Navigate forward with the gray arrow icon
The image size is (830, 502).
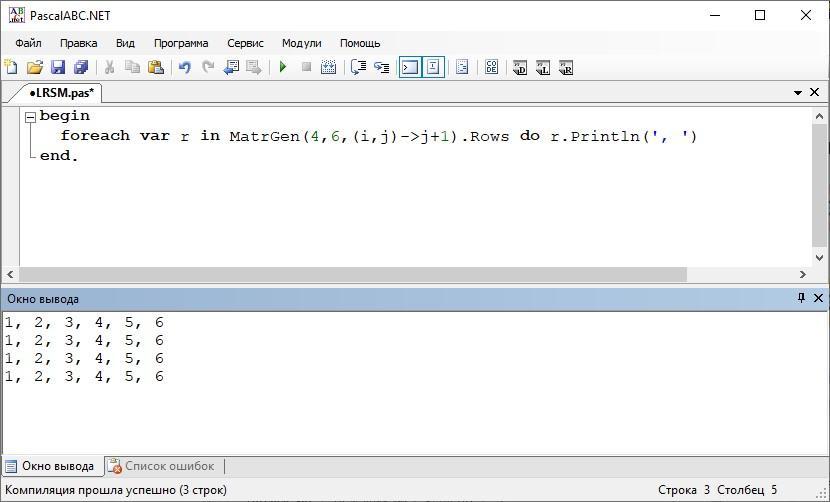(254, 67)
